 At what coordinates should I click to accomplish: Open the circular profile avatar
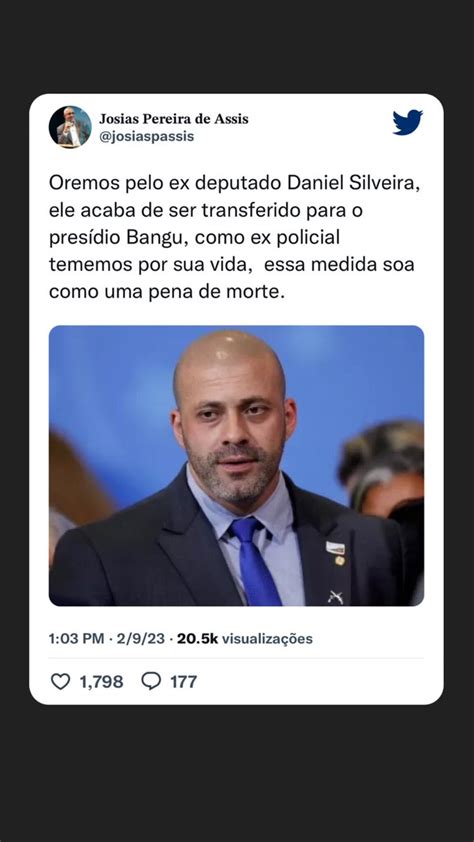point(70,127)
